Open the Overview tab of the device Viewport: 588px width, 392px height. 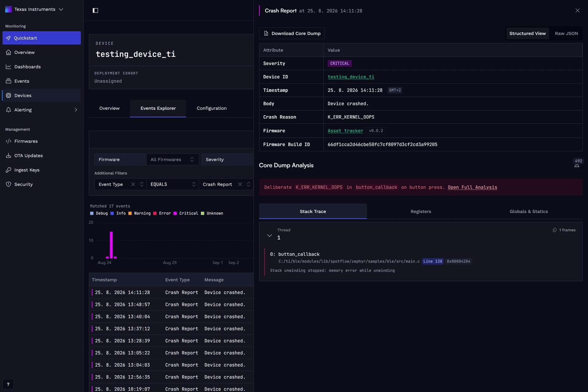point(109,108)
